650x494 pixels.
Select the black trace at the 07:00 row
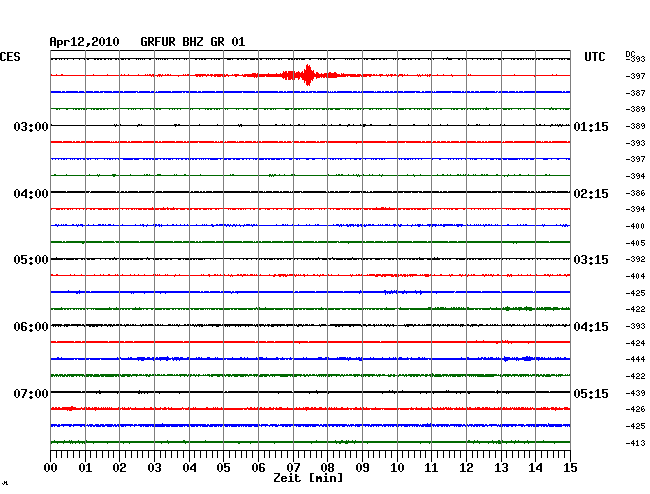tap(310, 392)
